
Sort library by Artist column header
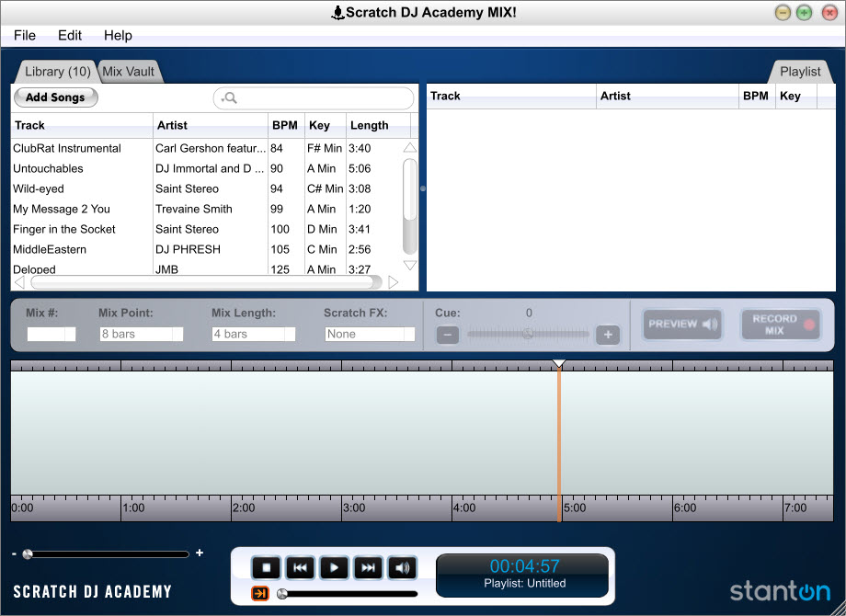click(x=211, y=125)
